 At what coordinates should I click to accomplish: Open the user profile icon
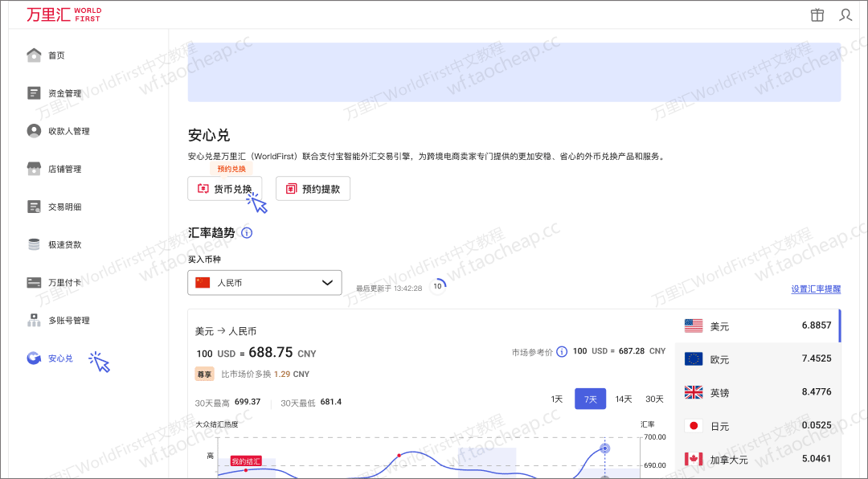[845, 15]
